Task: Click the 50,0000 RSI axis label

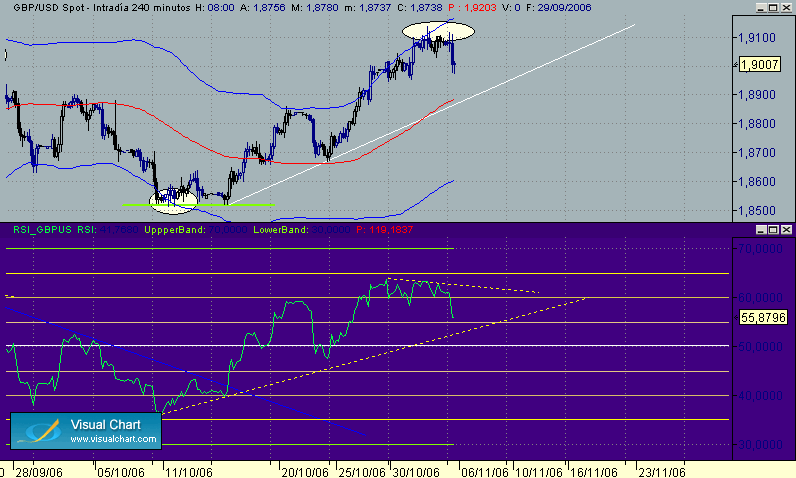Action: 760,346
